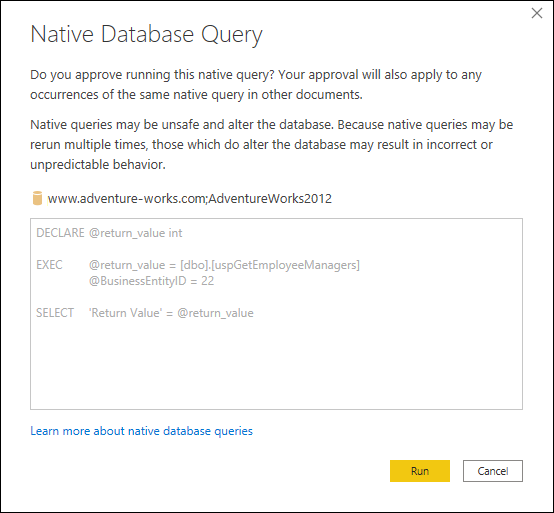554x513 pixels.
Task: Click the Cancel button
Action: click(493, 471)
